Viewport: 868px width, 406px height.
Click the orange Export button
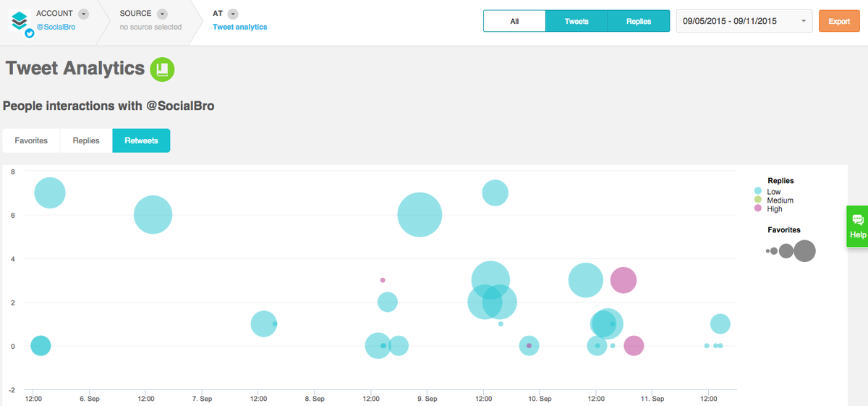point(839,21)
